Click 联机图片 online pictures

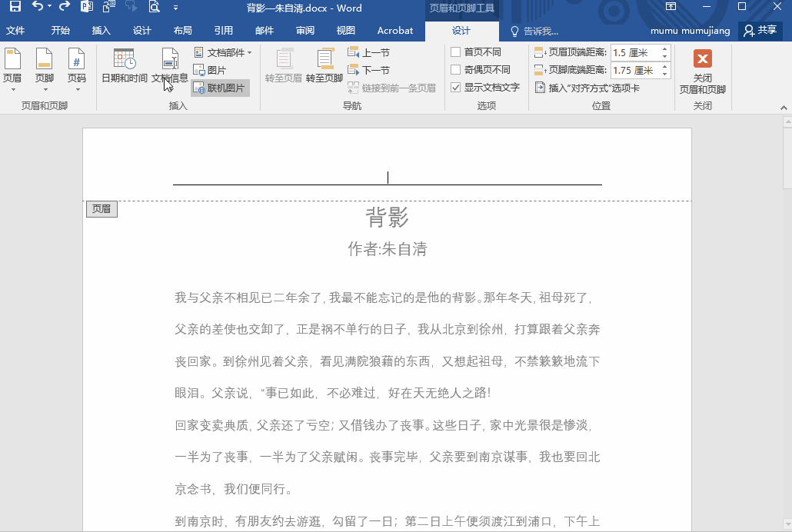(x=220, y=88)
